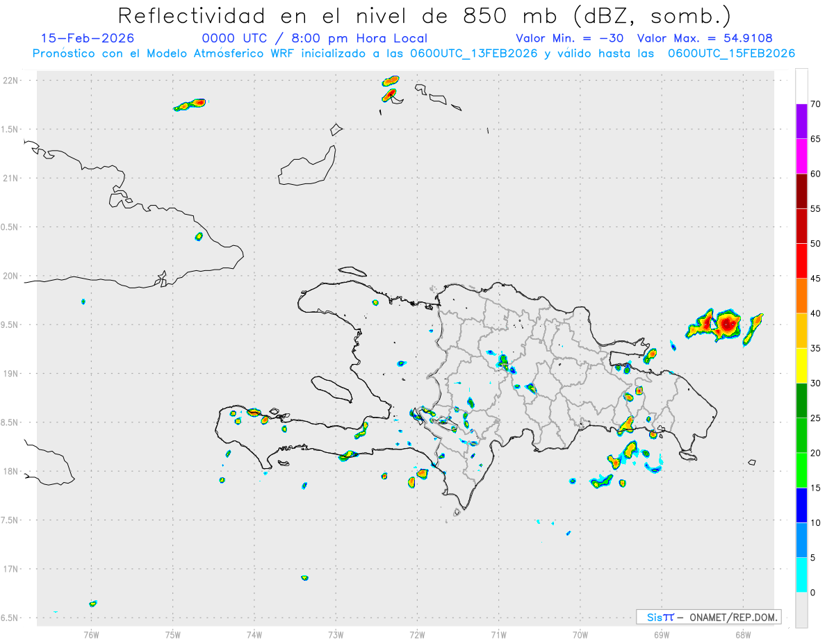Image resolution: width=834 pixels, height=644 pixels.
Task: Click the '69W' longitude axis label
Action: (662, 635)
